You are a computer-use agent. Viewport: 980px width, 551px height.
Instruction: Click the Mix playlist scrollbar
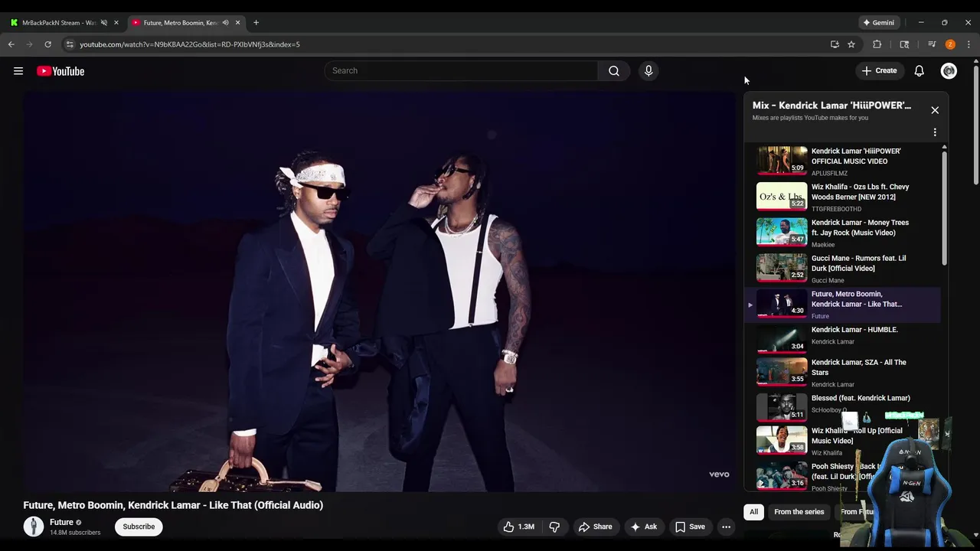(x=944, y=207)
